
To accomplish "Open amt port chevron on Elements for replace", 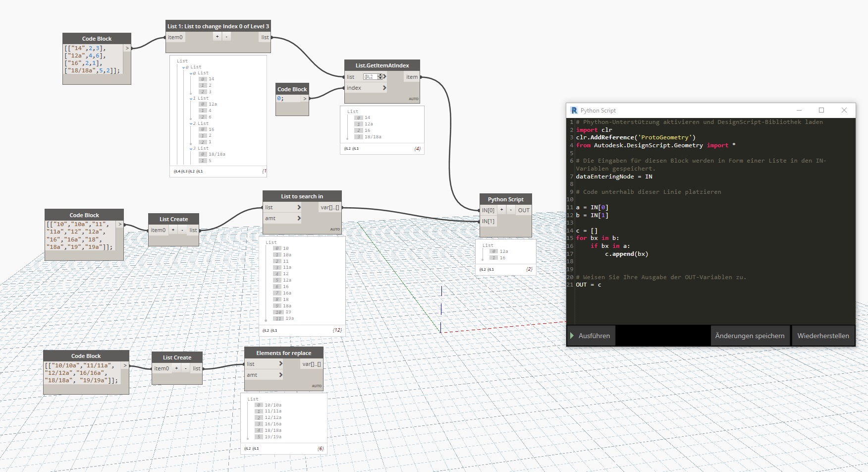I will pyautogui.click(x=280, y=375).
